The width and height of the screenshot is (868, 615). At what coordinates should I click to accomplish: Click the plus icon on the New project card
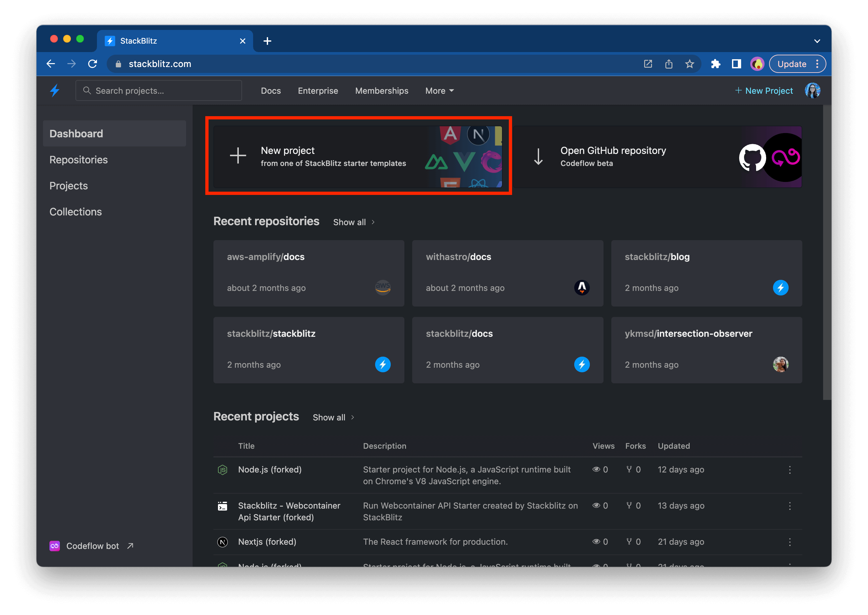[x=238, y=156]
